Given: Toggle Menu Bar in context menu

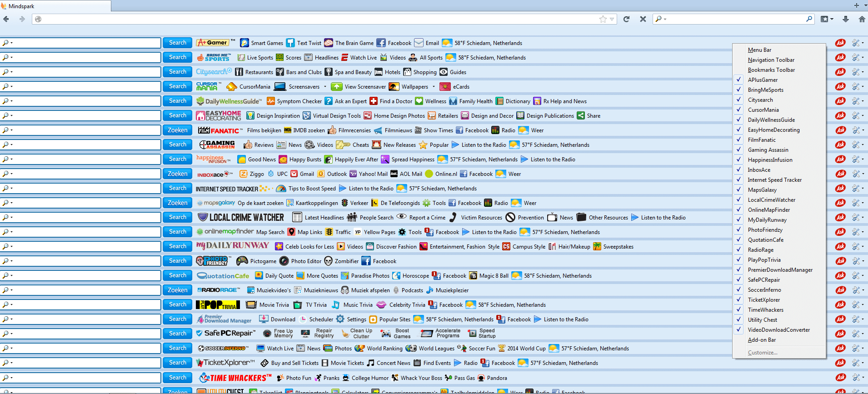Looking at the screenshot, I should click(x=759, y=50).
